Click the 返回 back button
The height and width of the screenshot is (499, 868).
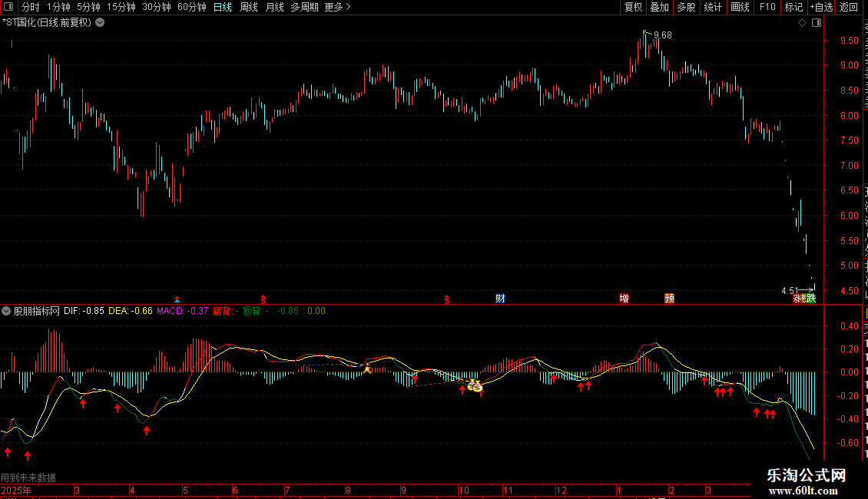[848, 7]
